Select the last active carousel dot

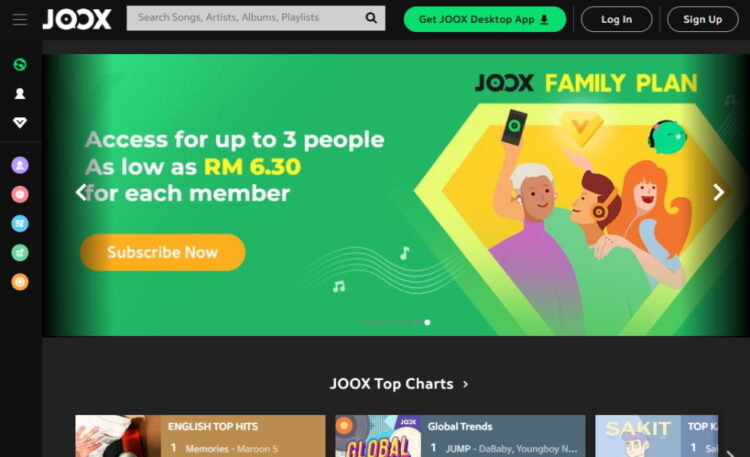[427, 323]
